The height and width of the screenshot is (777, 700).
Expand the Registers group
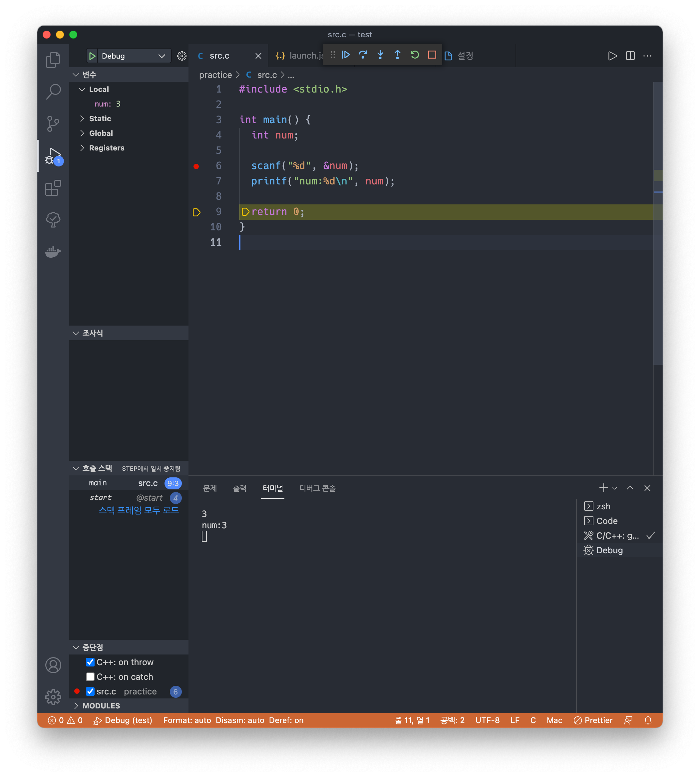(x=82, y=147)
